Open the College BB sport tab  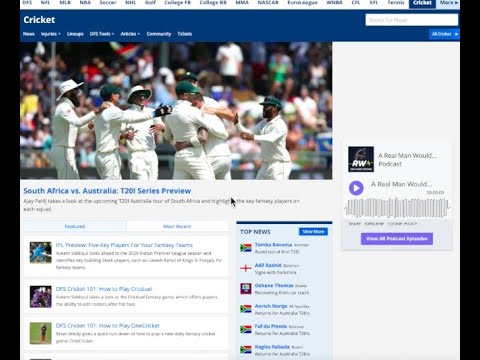point(213,3)
